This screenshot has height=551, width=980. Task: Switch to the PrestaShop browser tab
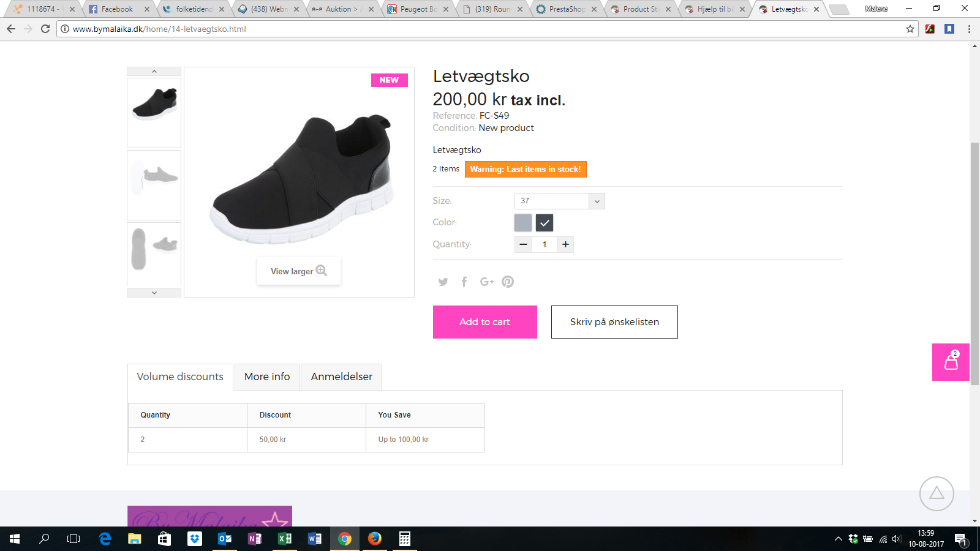(567, 9)
